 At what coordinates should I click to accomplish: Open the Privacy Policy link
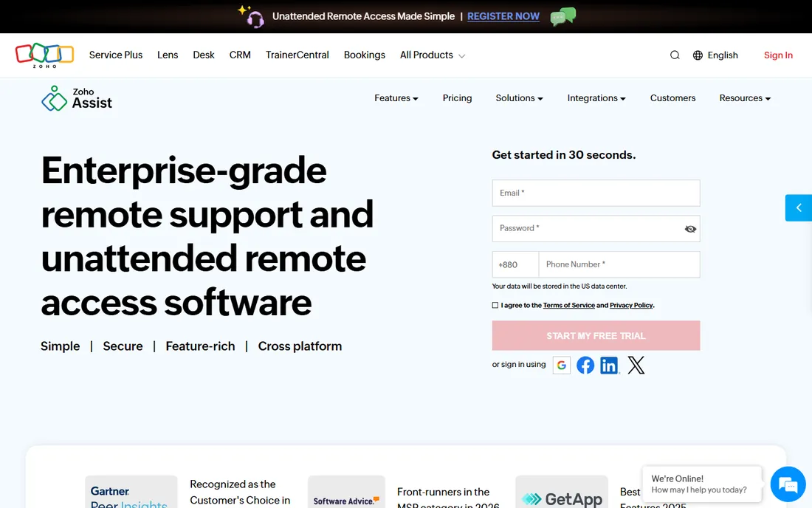coord(631,305)
